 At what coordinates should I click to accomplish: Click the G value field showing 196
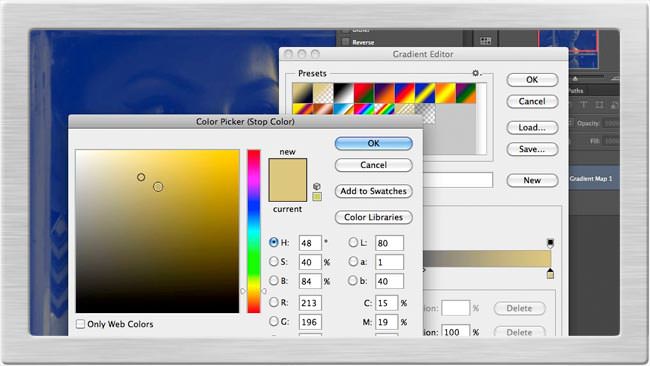pos(310,322)
